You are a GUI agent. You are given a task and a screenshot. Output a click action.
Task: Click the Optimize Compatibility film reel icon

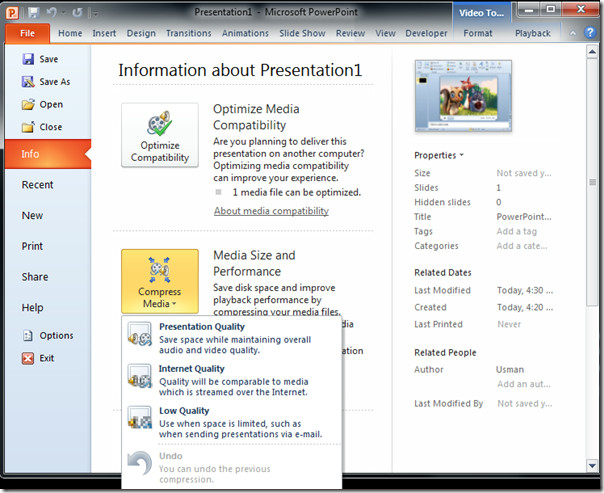(x=159, y=123)
